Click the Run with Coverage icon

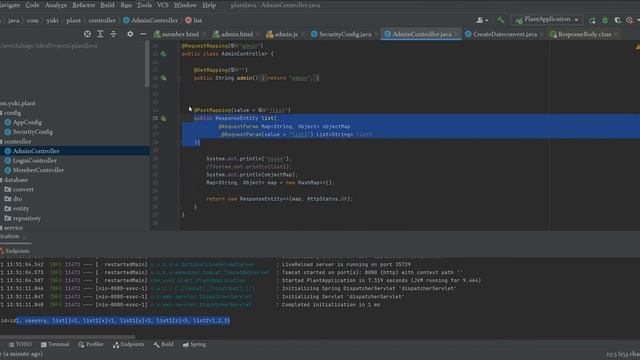[x=618, y=20]
